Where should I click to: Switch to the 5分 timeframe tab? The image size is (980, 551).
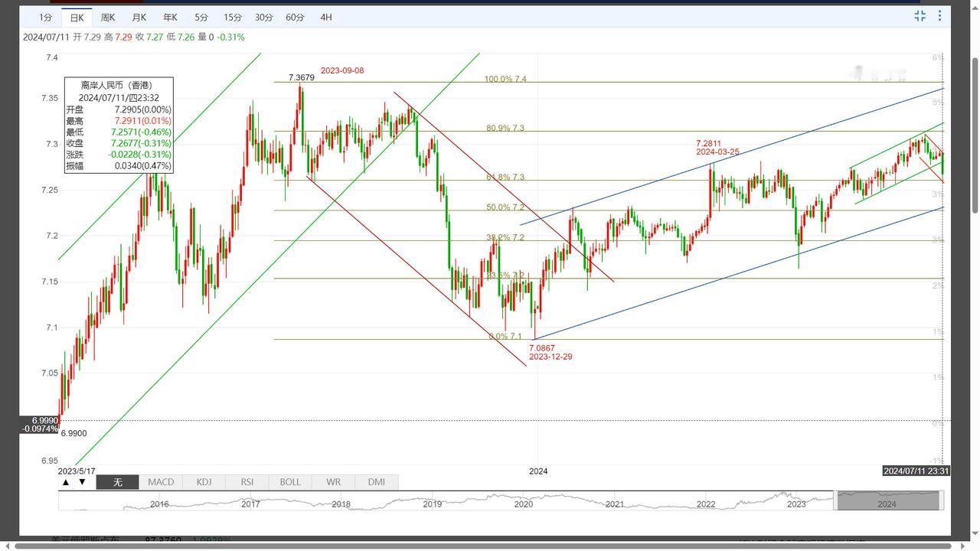[x=201, y=17]
